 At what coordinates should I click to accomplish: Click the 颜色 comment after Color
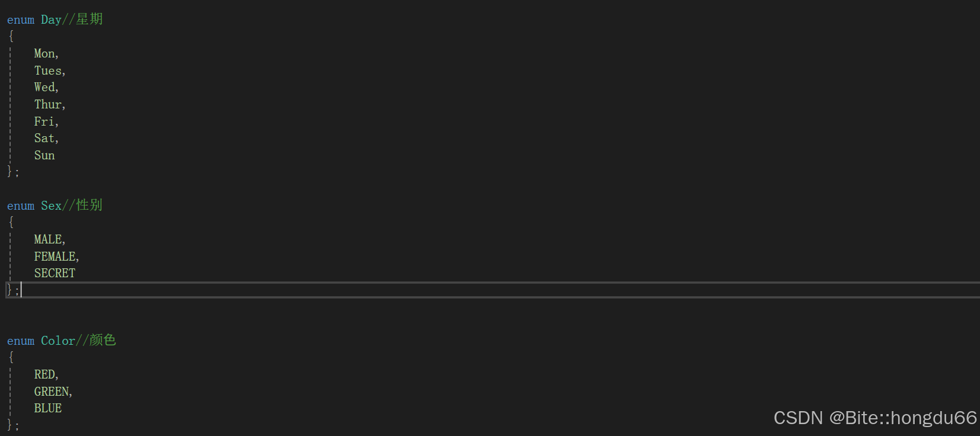103,341
